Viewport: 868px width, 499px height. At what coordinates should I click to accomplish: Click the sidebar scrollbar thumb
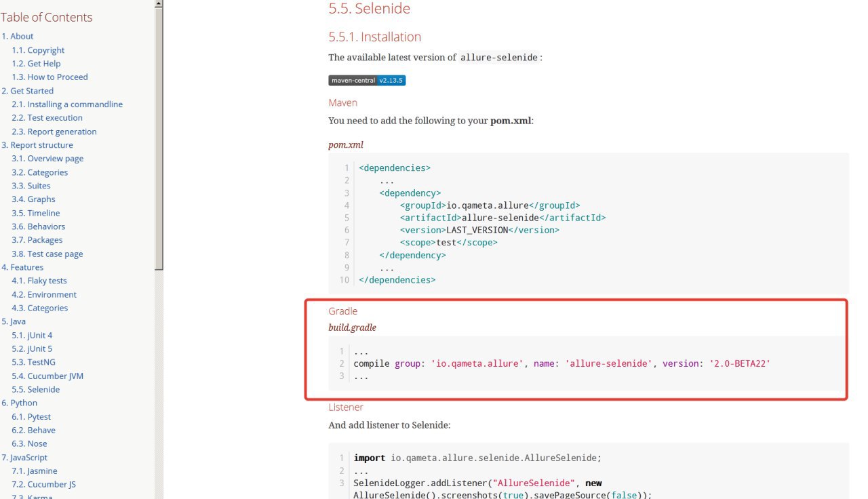(x=159, y=139)
